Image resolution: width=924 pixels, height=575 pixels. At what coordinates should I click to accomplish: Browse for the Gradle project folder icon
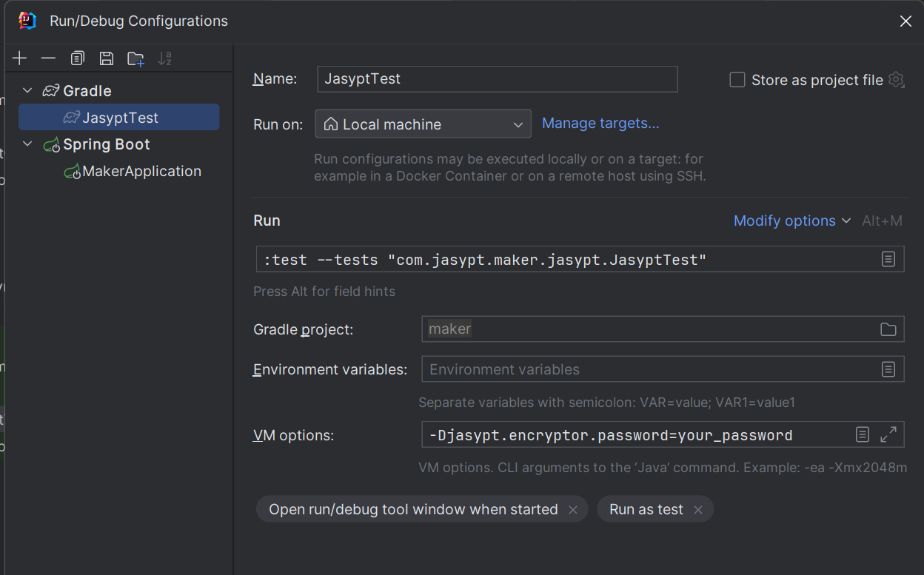point(888,329)
